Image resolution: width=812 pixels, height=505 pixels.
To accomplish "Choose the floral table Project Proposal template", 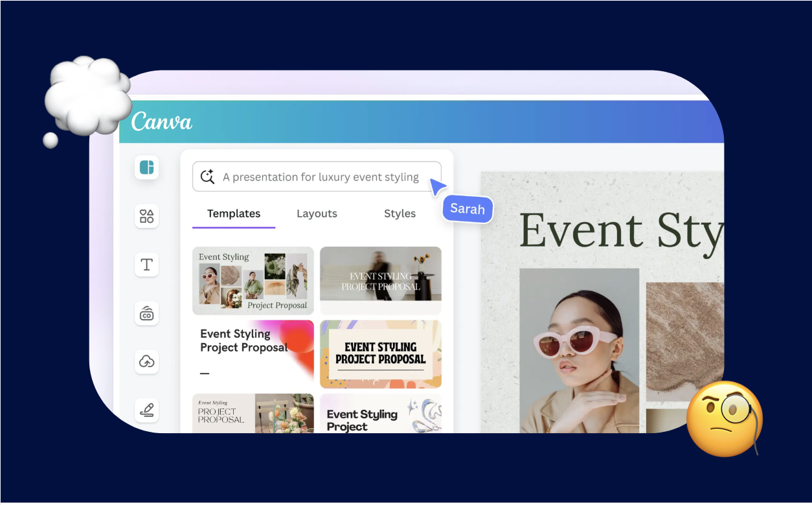I will coord(253,413).
